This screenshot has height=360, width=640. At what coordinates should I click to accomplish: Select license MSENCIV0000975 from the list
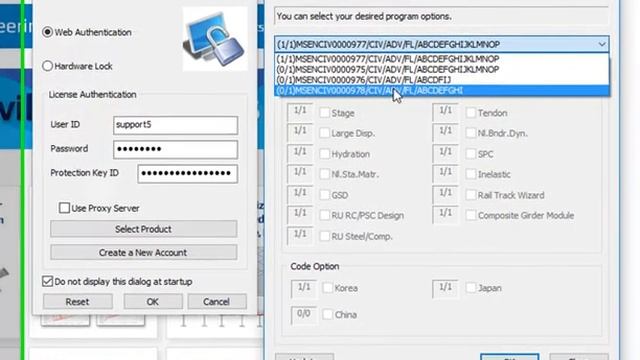[x=442, y=69]
